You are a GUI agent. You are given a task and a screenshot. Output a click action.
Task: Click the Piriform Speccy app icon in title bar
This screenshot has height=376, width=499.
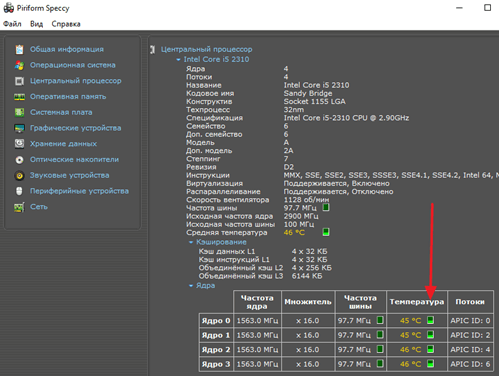tap(9, 8)
